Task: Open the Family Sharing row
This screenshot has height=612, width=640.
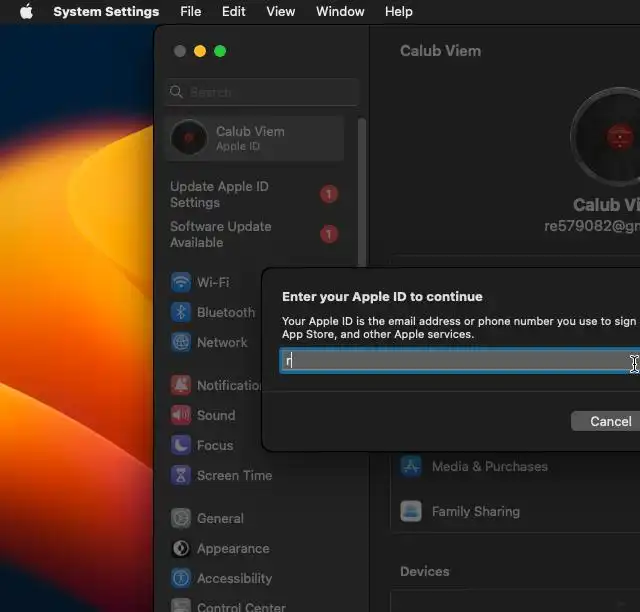Action: coord(516,511)
